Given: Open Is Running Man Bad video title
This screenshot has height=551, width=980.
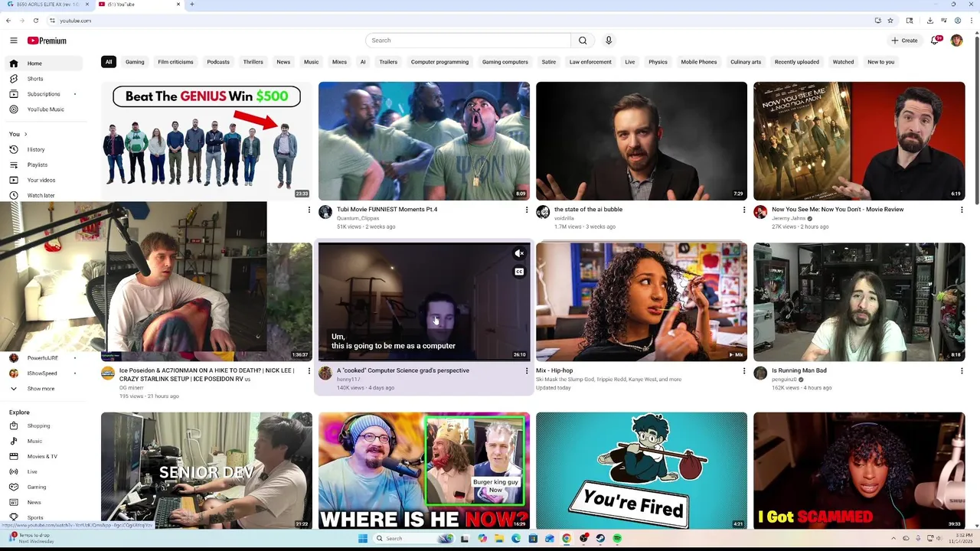Looking at the screenshot, I should [799, 370].
